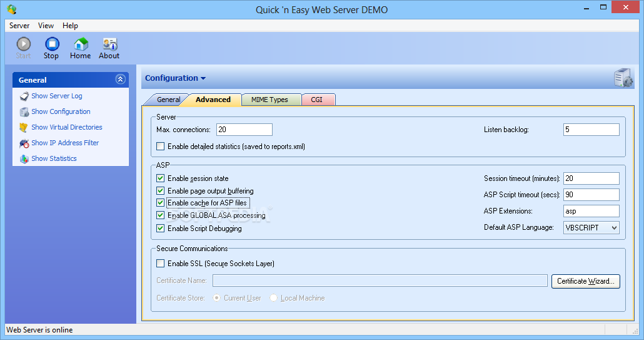This screenshot has width=644, height=340.
Task: Open the Configuration dropdown header
Action: point(175,78)
